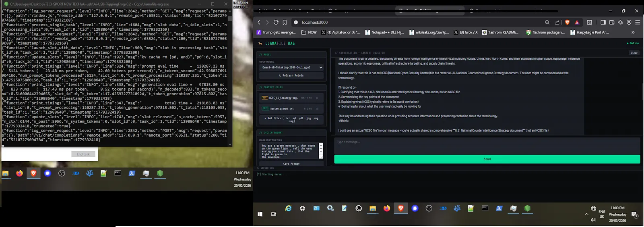
Task: Go back in the browser
Action: [x=259, y=22]
